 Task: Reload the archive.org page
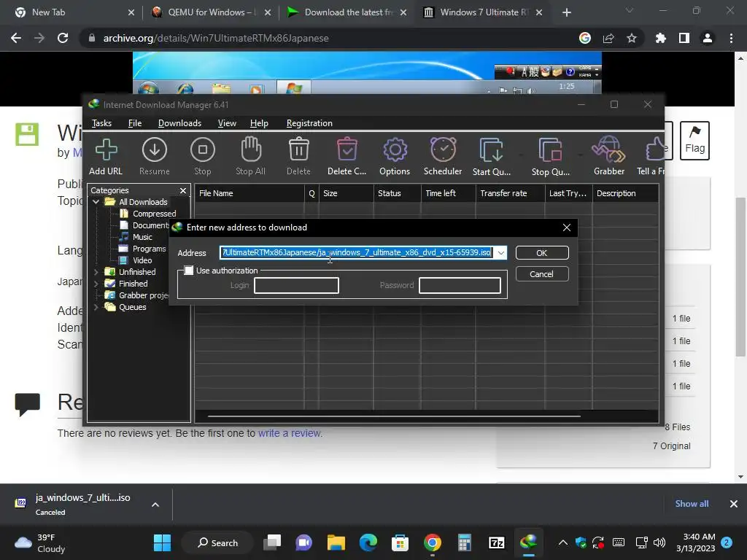(x=63, y=38)
